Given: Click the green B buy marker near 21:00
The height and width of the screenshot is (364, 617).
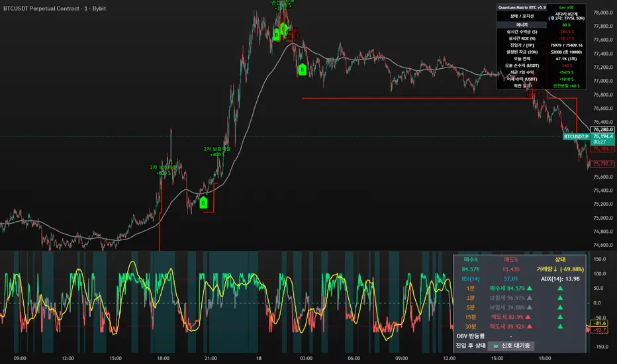Looking at the screenshot, I should coord(203,203).
